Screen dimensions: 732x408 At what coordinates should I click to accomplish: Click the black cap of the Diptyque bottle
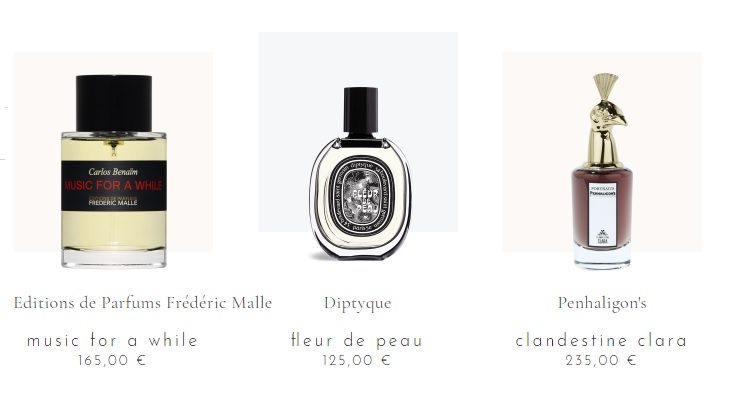click(361, 110)
